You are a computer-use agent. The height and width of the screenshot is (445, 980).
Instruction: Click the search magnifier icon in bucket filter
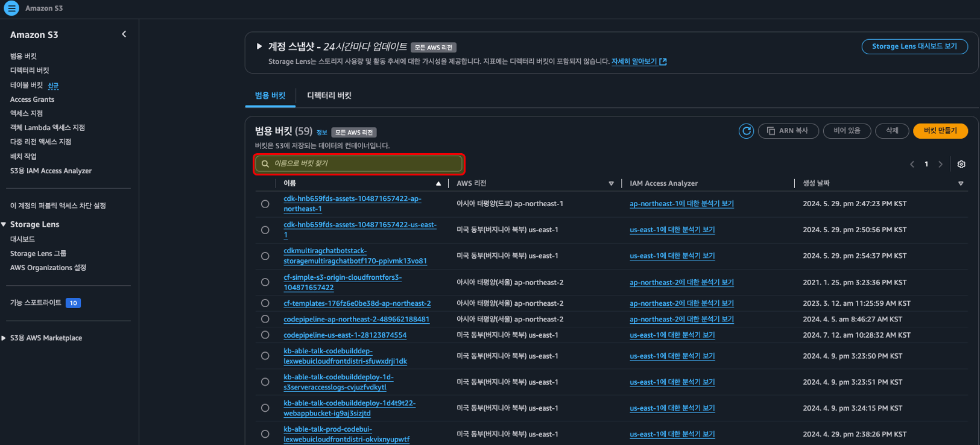click(x=265, y=164)
